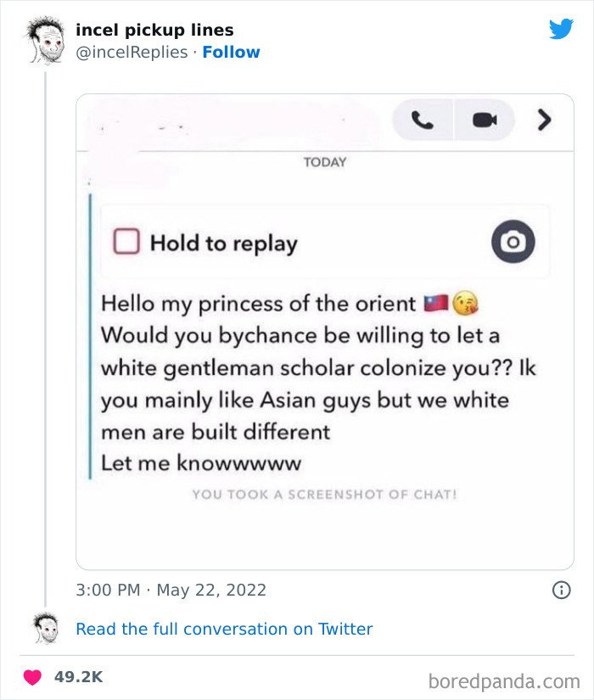Expand the TODAY conversation section
This screenshot has width=594, height=700.
pos(324,162)
